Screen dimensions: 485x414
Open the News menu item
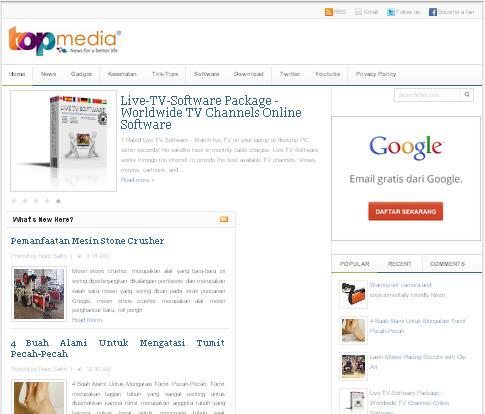pos(48,74)
